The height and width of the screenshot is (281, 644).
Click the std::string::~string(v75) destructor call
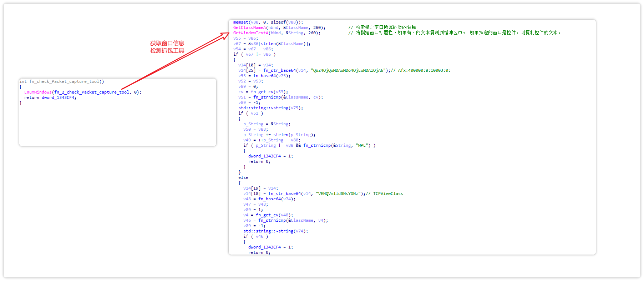click(270, 108)
